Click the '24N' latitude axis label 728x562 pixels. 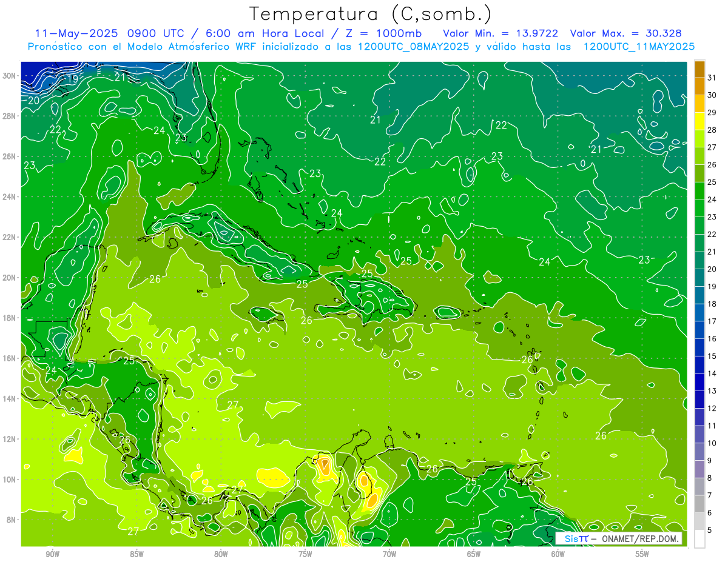[x=10, y=197]
